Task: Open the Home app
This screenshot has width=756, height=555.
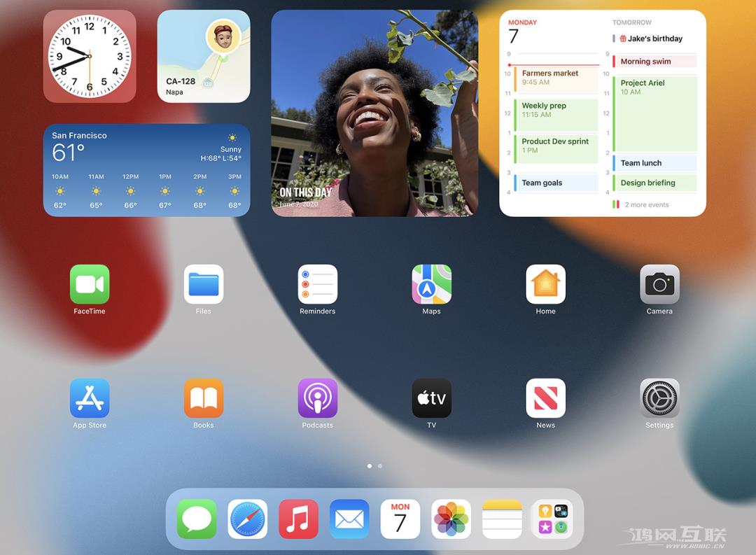Action: tap(545, 283)
